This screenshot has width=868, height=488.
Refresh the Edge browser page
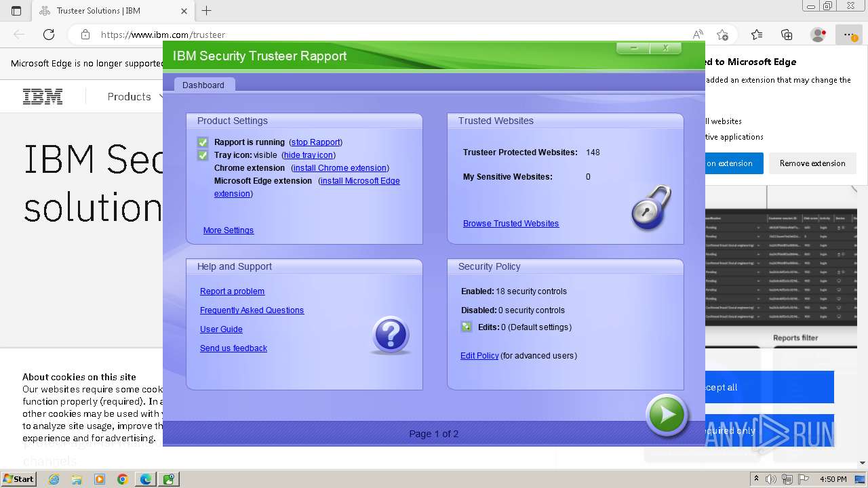click(49, 35)
